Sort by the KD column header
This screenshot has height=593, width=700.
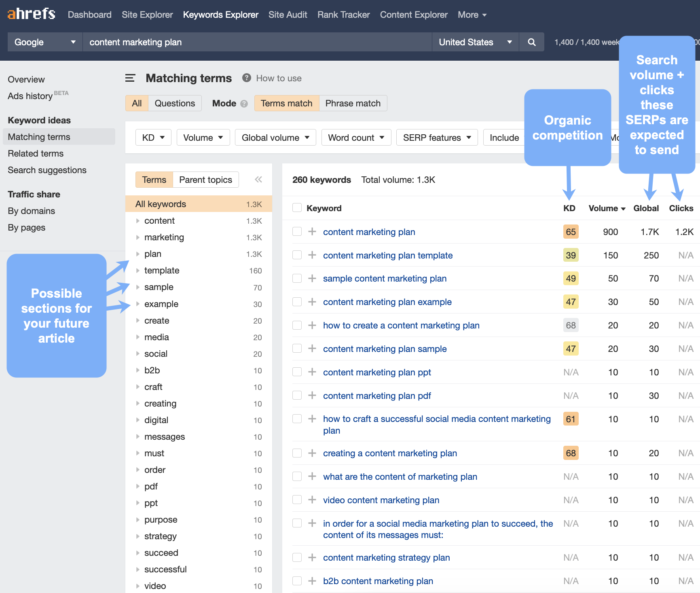[569, 208]
